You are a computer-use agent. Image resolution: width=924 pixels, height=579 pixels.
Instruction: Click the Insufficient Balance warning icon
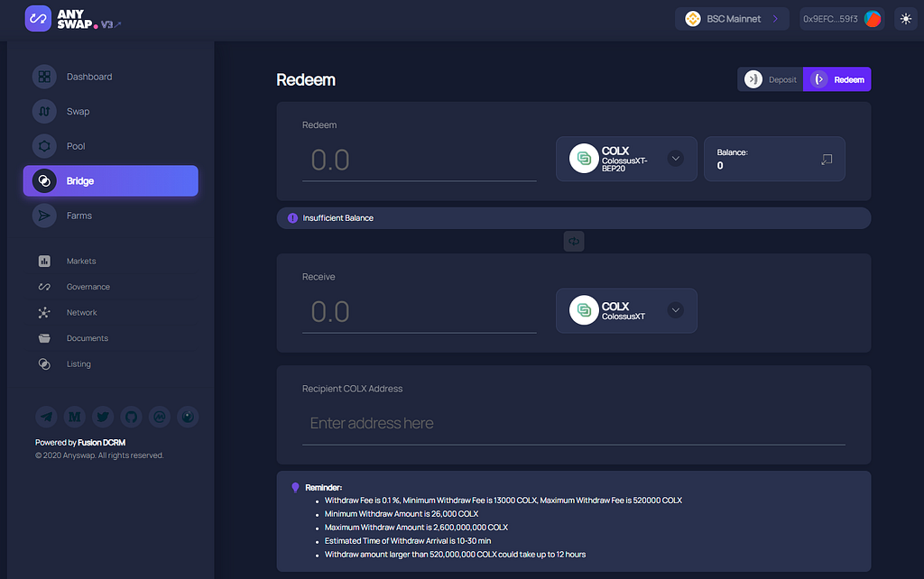pos(292,218)
